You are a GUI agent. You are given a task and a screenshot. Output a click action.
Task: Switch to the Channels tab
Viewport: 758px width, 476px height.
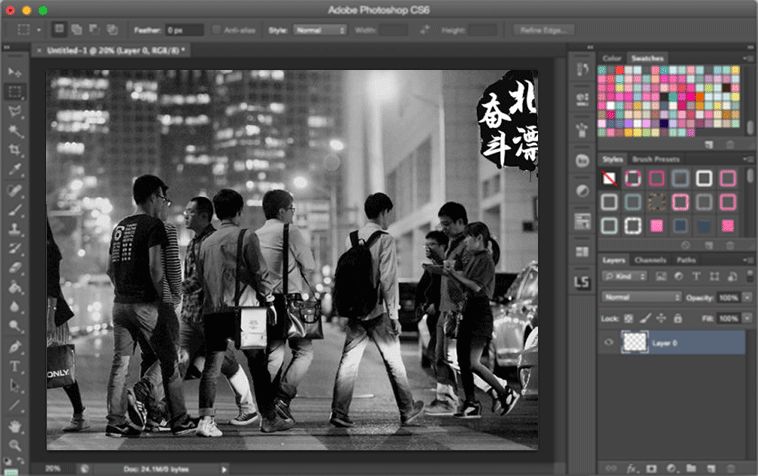pos(650,260)
